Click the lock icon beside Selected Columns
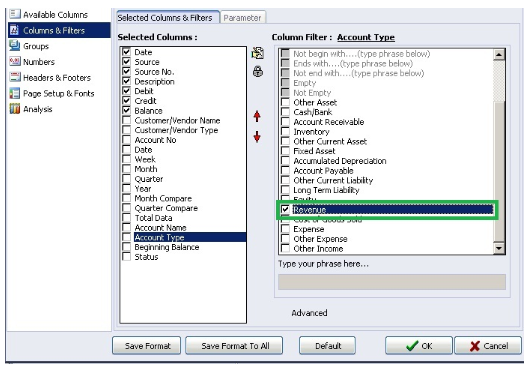The image size is (526, 373). tap(258, 71)
